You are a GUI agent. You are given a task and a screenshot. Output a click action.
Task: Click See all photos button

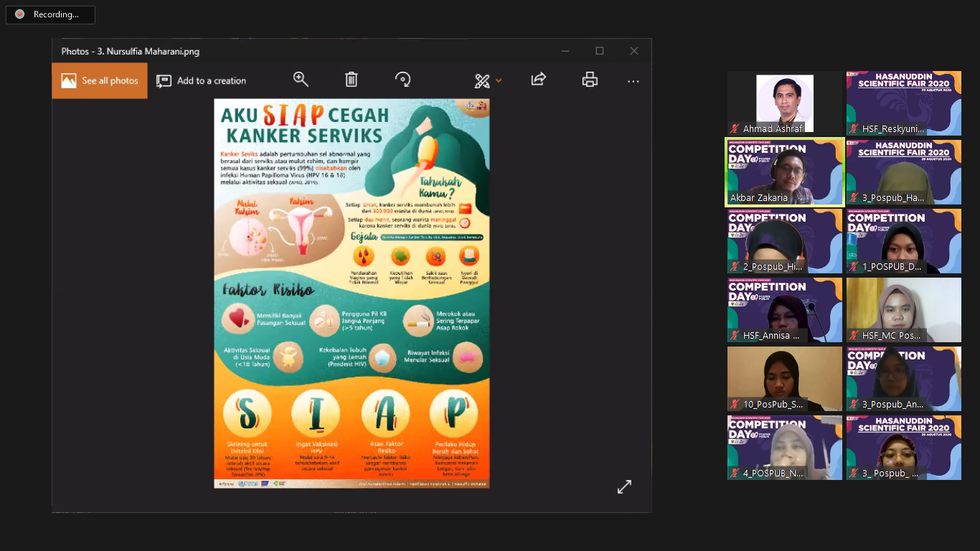100,80
